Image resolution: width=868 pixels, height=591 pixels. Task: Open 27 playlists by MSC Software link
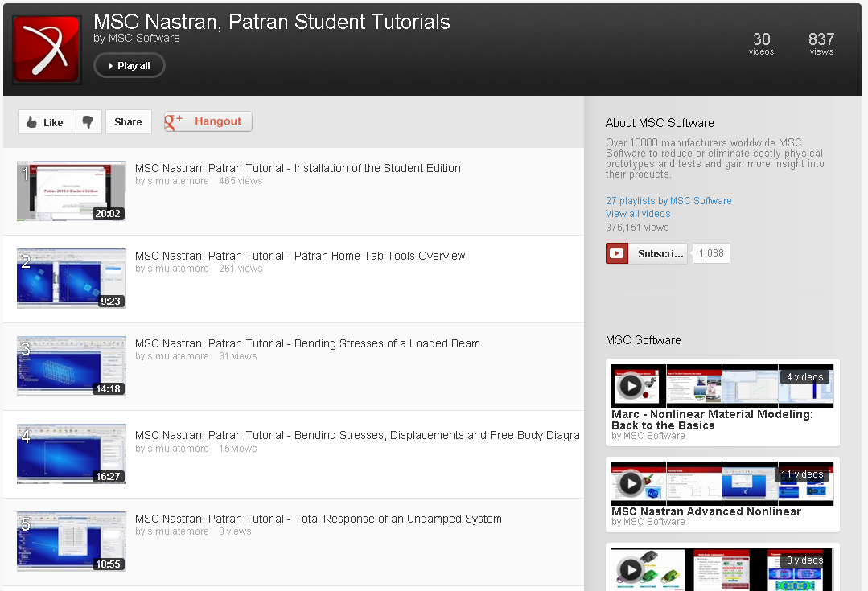pos(668,201)
